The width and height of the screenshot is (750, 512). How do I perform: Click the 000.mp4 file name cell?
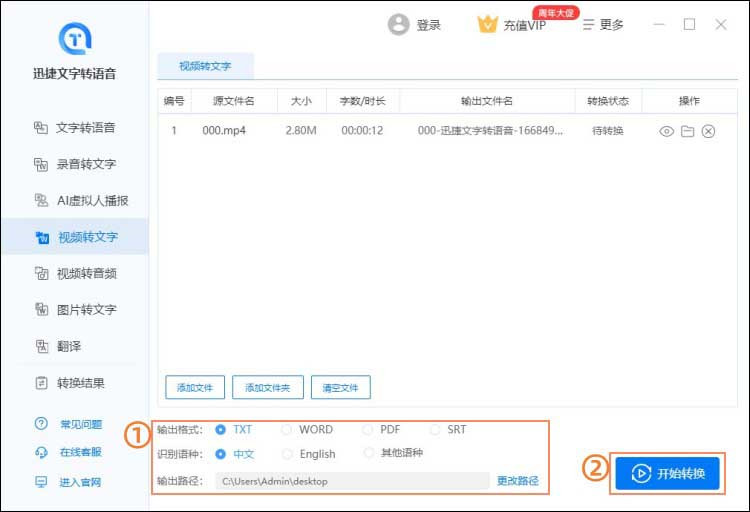click(224, 131)
